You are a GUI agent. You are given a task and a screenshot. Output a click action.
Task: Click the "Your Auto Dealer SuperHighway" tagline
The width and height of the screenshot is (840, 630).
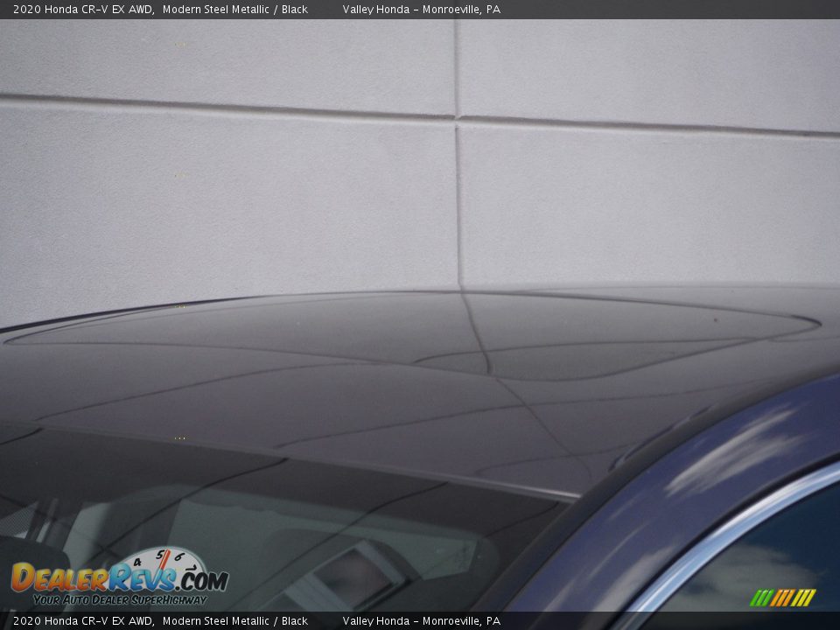point(120,599)
